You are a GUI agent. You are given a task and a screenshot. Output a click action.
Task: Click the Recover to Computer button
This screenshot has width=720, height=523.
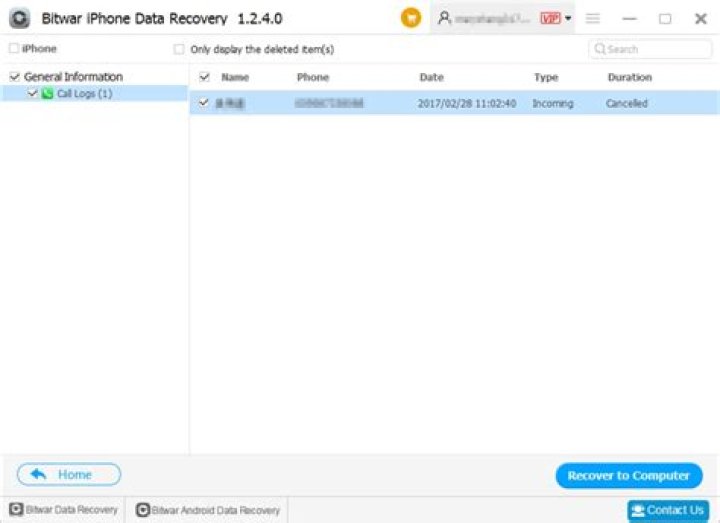click(x=628, y=475)
